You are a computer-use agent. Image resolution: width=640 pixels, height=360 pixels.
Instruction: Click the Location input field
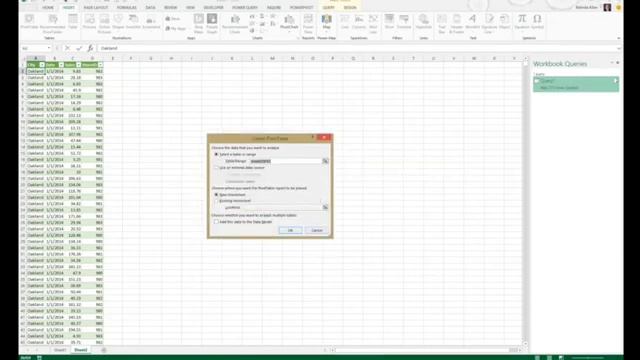283,207
